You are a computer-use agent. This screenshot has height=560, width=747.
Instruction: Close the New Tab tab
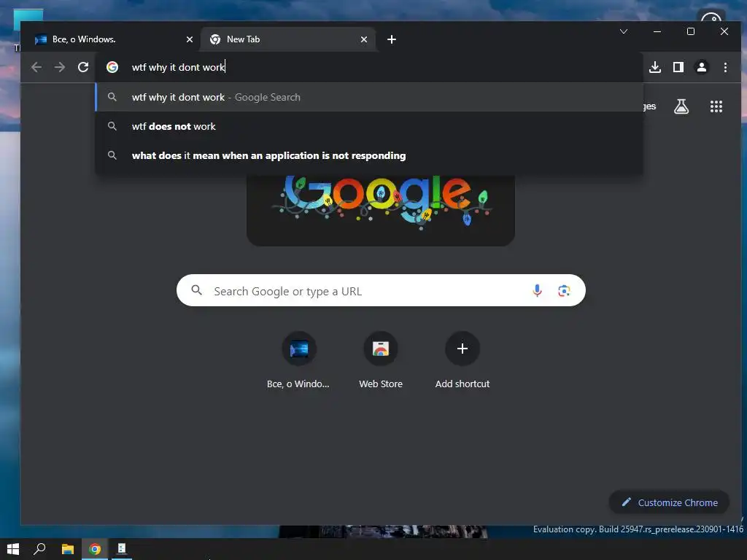364,39
